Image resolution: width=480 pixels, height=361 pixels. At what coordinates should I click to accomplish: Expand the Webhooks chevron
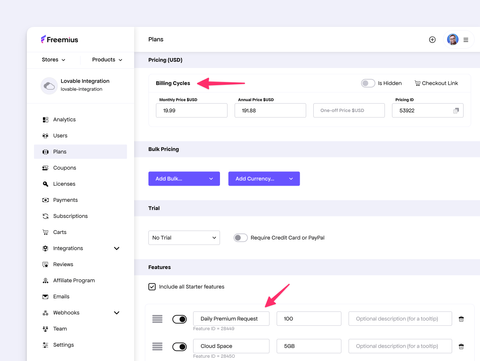click(x=117, y=313)
